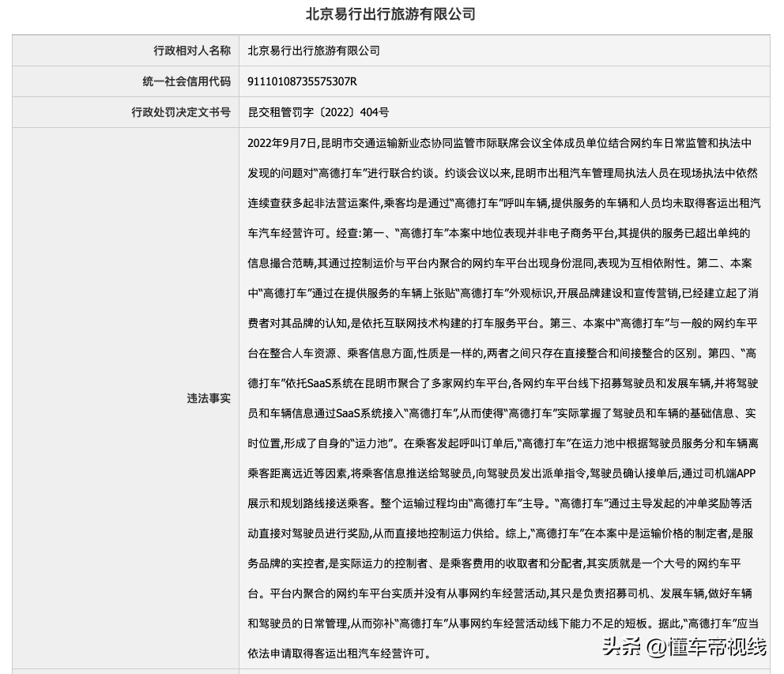Click the line starting 台在整合人车资源
This screenshot has width=784, height=674.
pos(502,353)
